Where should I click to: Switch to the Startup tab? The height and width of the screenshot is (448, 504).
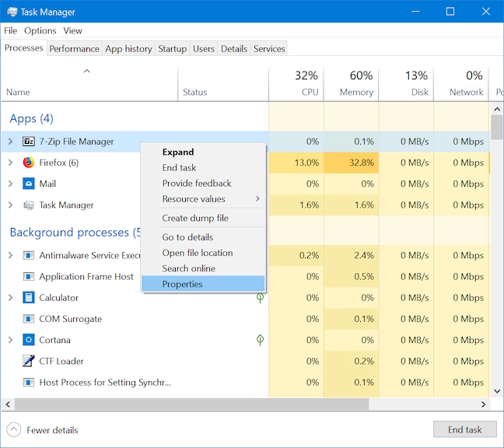173,49
